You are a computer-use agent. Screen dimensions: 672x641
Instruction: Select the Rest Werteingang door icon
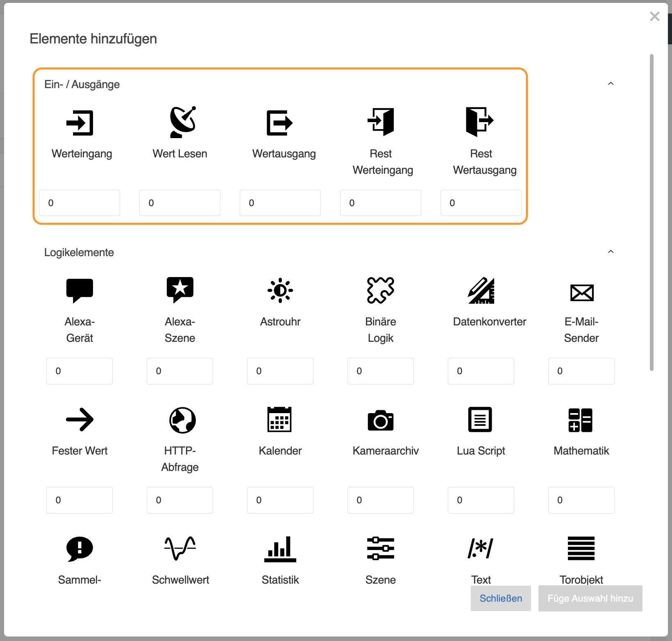[381, 122]
